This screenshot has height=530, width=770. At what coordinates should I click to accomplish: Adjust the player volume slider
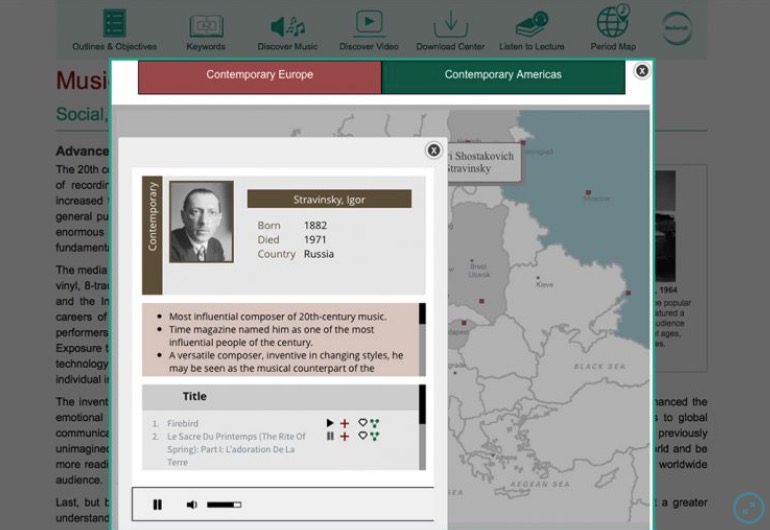pyautogui.click(x=224, y=505)
